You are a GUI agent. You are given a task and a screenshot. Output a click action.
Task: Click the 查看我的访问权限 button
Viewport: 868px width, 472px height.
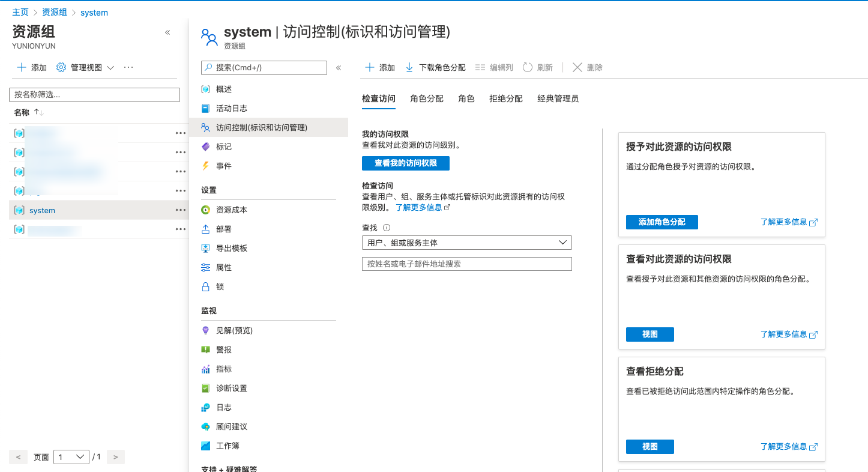[405, 163]
